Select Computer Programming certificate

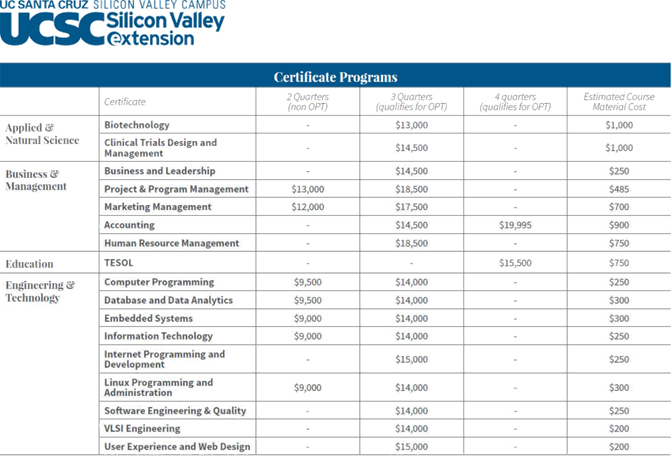(159, 282)
